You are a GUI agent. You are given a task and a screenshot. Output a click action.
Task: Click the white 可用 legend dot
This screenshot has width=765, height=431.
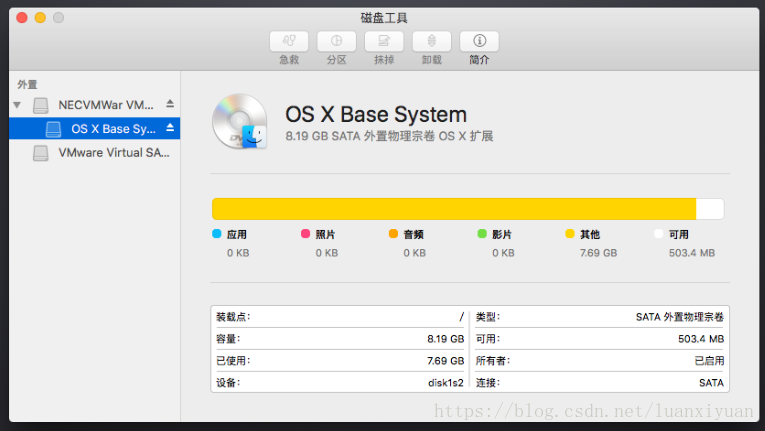tap(659, 234)
